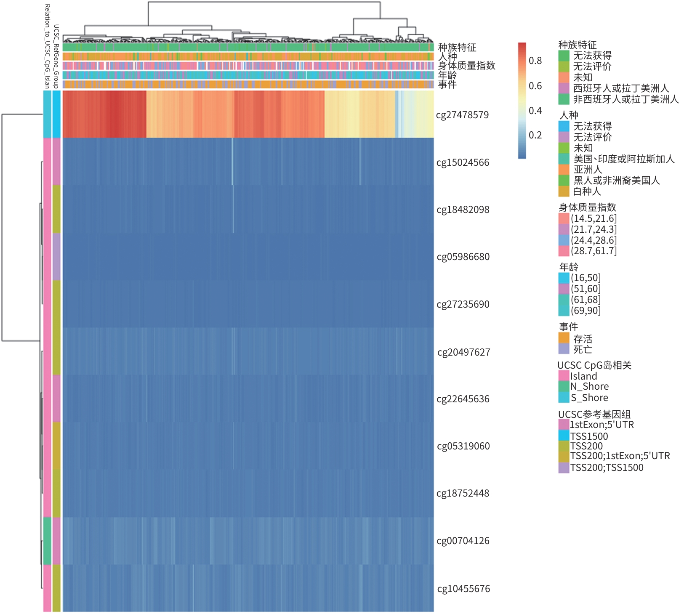Select the N_Shore green legend swatch
Viewport: 700px width, 614px height.
[x=564, y=386]
